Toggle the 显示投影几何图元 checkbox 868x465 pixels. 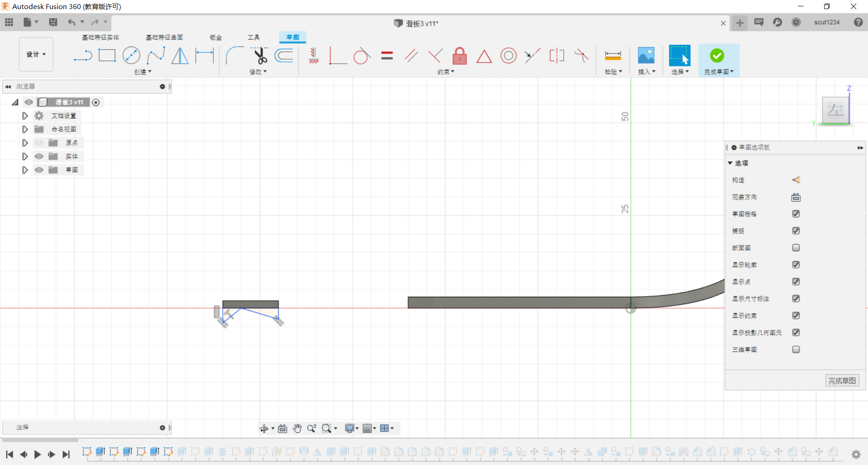point(796,333)
